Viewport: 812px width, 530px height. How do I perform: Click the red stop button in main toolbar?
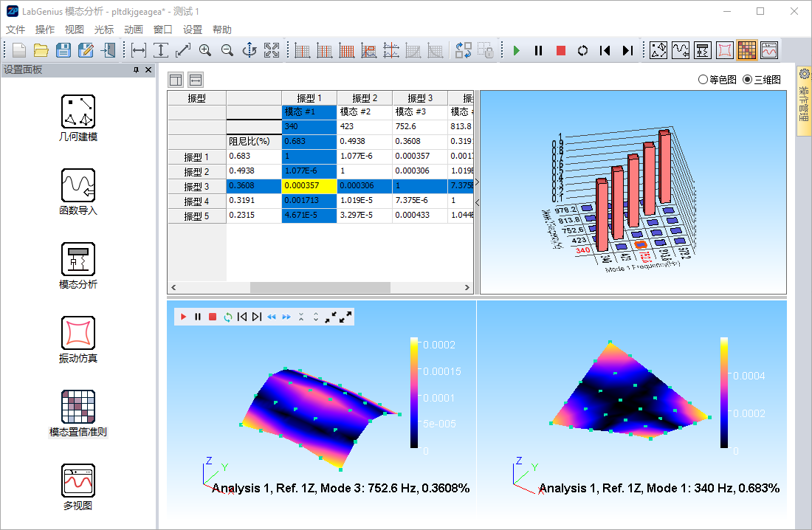tap(561, 50)
